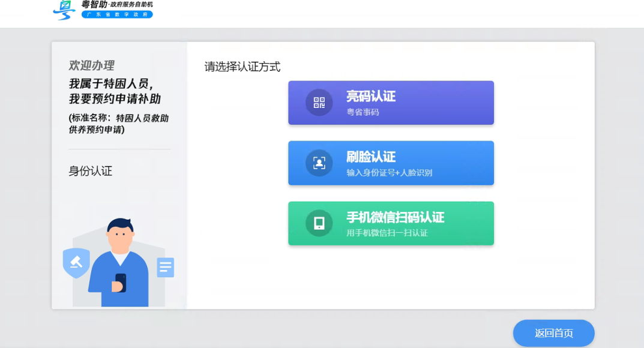Viewport: 644px width, 348px height.
Task: Choose the 刷脸认证 authentication option
Action: 391,163
